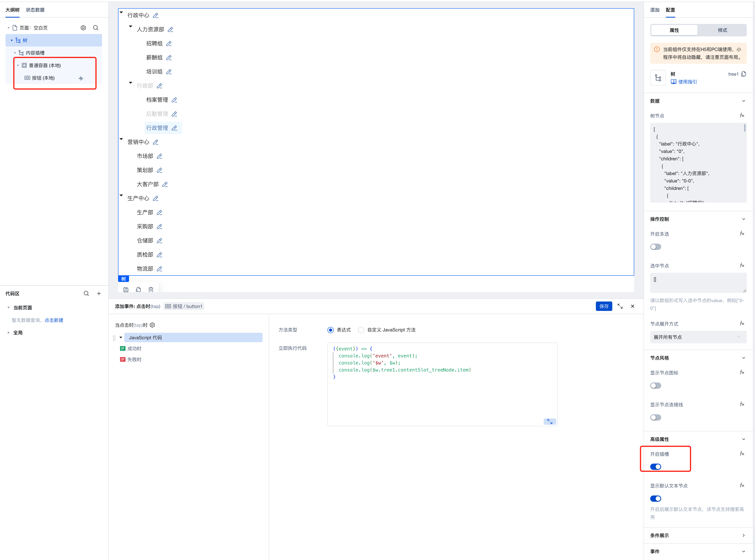Viewport: 755px width, 560px height.
Task: Open settings gear next to 当点击时(tap)时
Action: point(152,325)
